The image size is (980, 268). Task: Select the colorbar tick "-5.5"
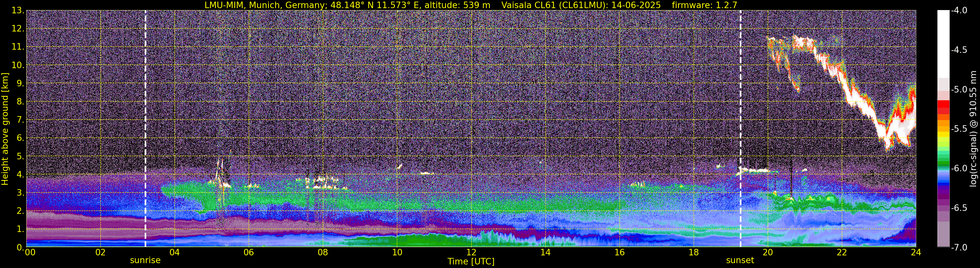click(959, 129)
